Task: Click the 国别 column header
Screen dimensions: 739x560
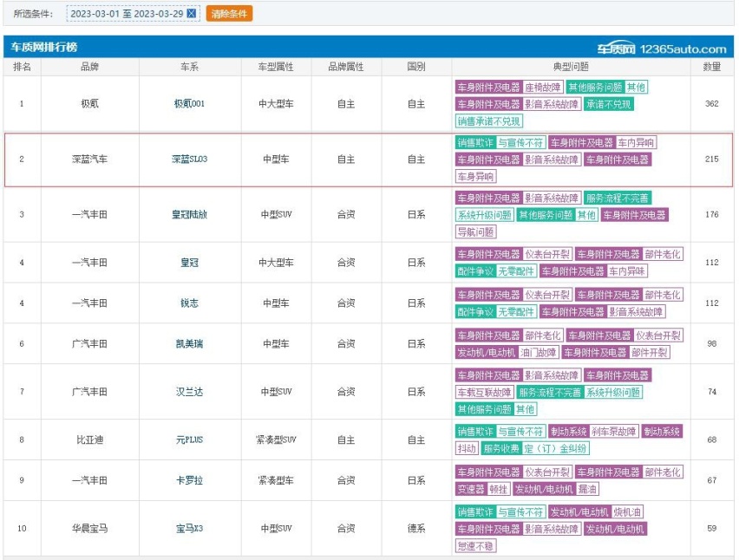Action: (416, 67)
